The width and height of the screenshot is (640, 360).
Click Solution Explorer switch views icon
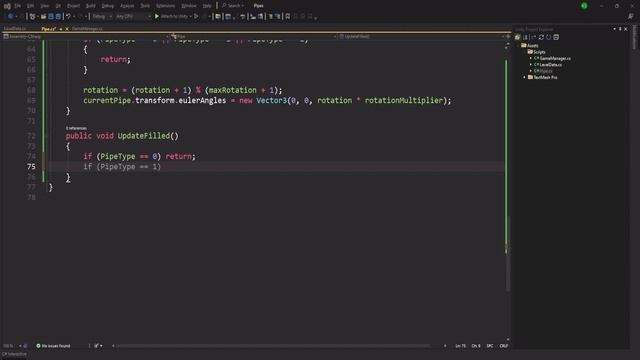525,37
